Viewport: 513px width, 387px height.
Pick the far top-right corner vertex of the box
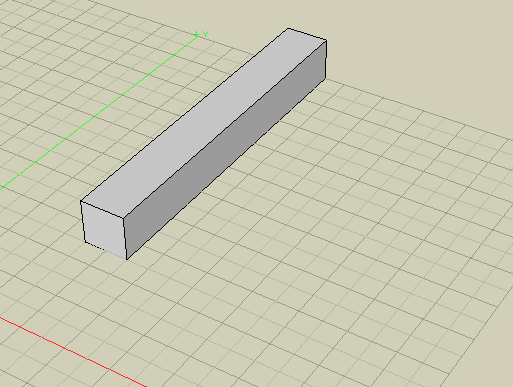(x=326, y=40)
